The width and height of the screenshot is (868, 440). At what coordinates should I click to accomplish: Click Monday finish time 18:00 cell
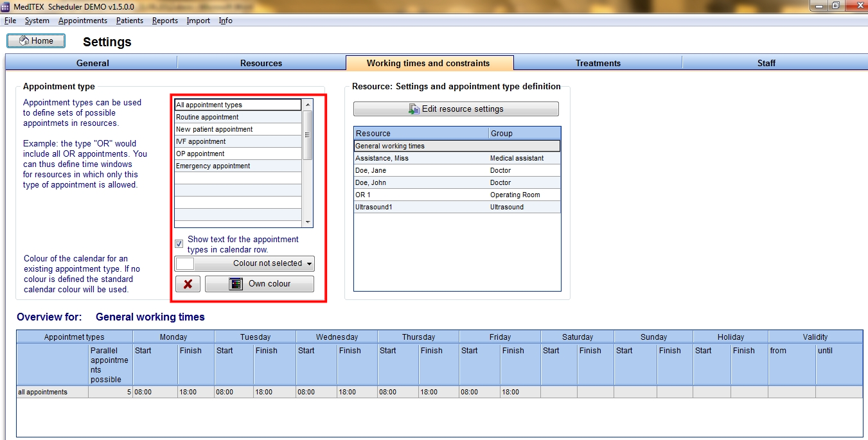coord(196,392)
